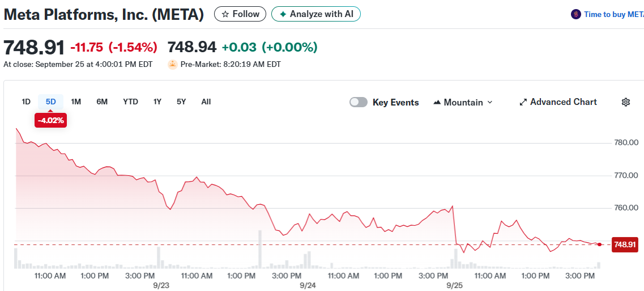Click the 9/25 date label

(455, 285)
